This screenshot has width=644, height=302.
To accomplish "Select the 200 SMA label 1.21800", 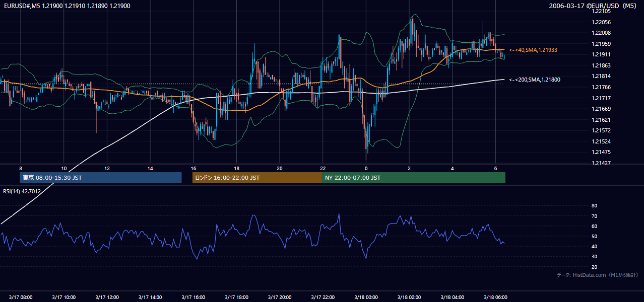I will (x=534, y=80).
